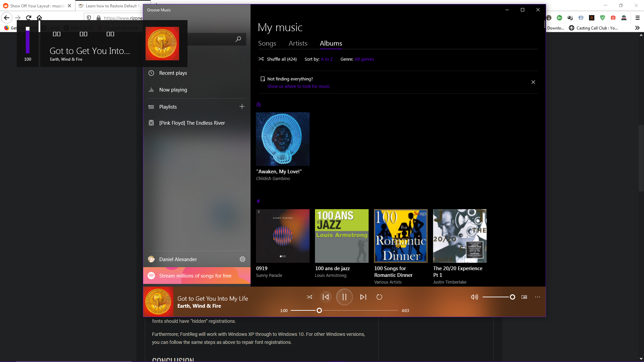Close the Show Off Your Layout tab
This screenshot has height=362, width=644.
[x=69, y=6]
